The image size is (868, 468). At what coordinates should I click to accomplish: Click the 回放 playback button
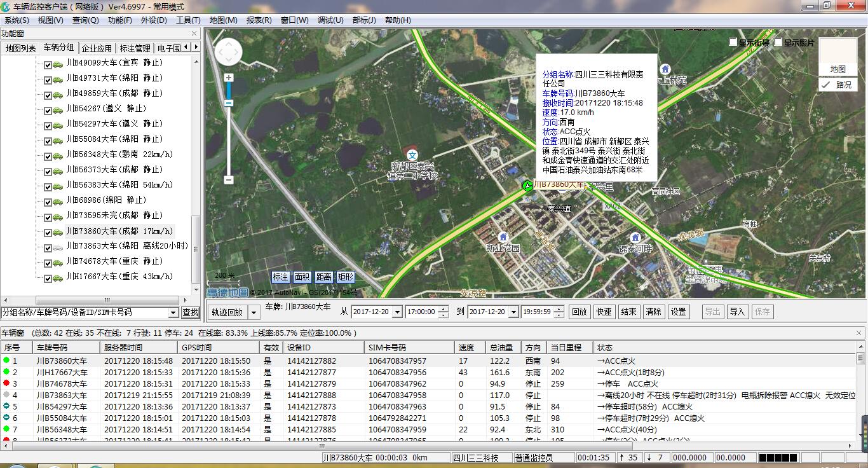579,312
